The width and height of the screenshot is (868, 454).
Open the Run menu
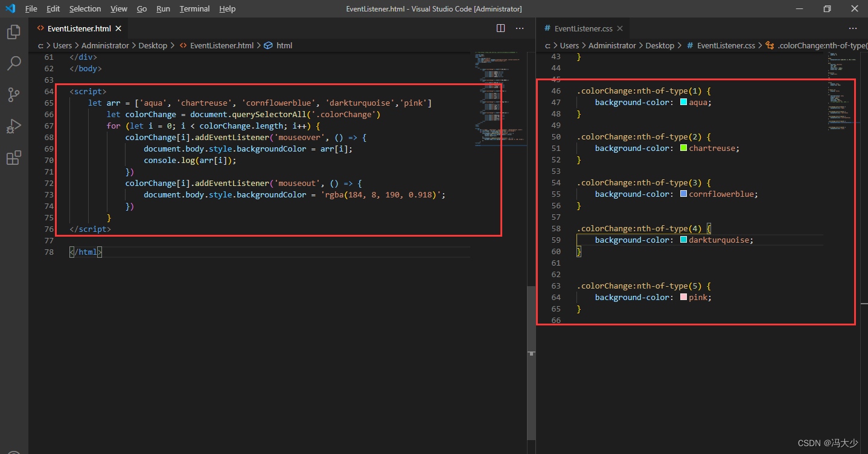pos(163,9)
